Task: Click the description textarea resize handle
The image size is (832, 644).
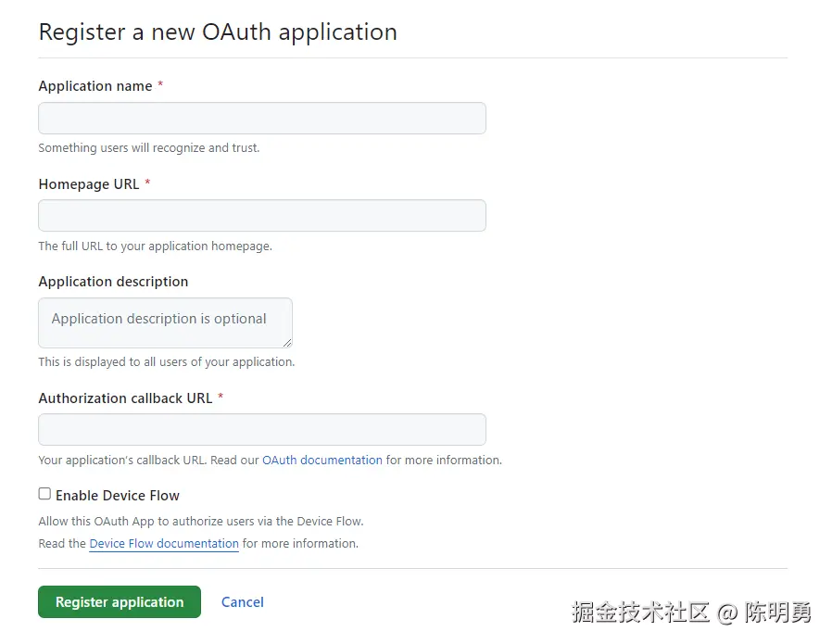Action: (x=287, y=343)
